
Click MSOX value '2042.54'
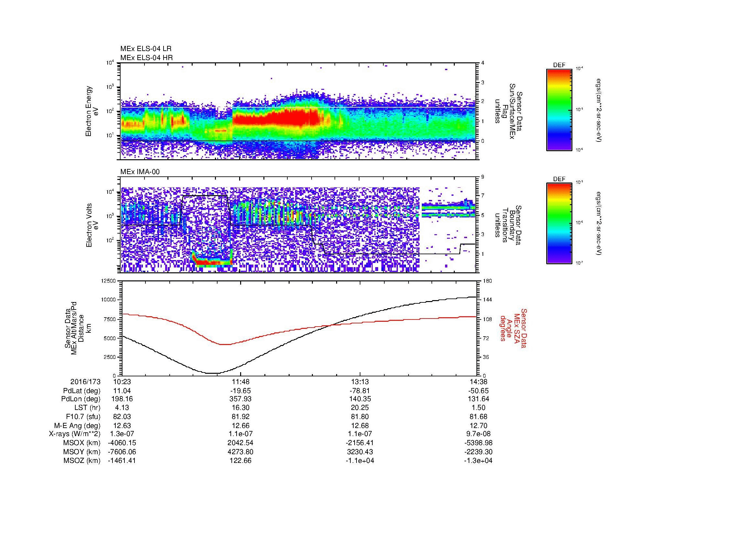241,443
